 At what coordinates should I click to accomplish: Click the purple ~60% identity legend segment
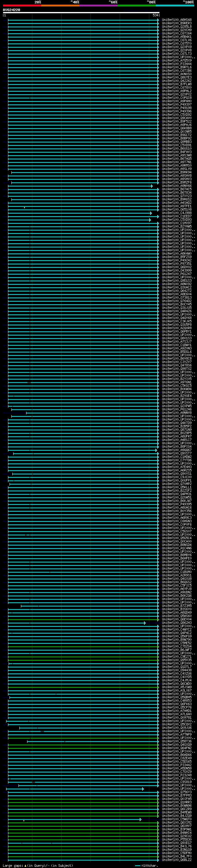click(x=99, y=6)
